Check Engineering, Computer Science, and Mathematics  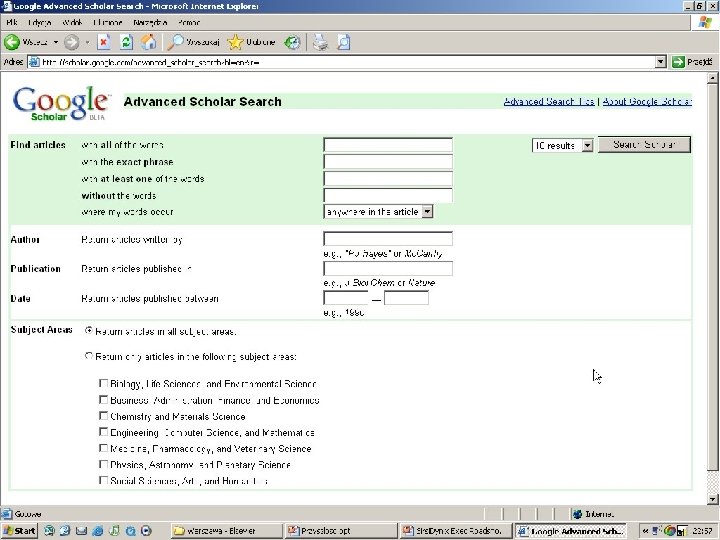pos(103,432)
